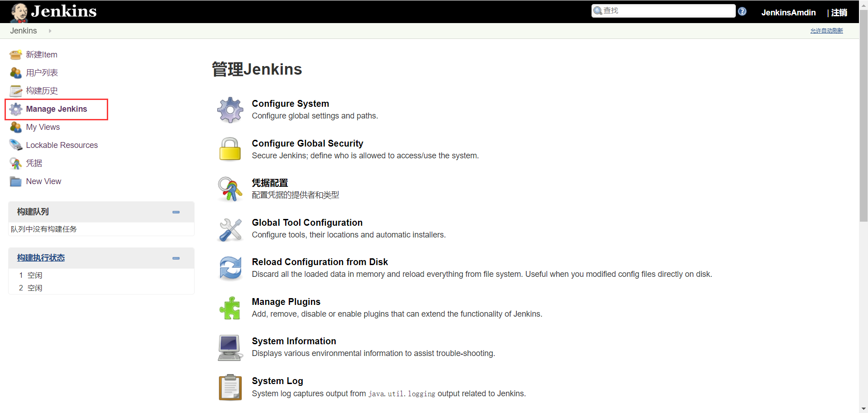868x413 pixels.
Task: Click the Global Tool Configuration wrench icon
Action: pos(230,229)
